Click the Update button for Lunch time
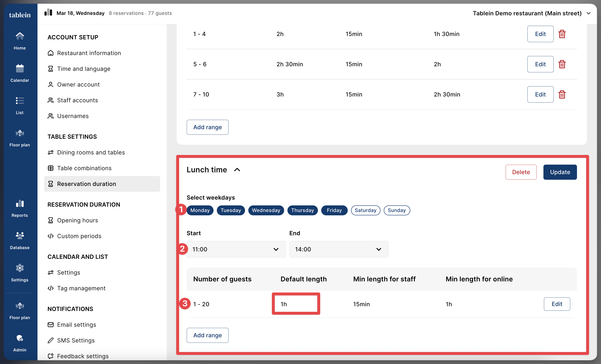Screen dimensions: 601x364 coord(560,172)
